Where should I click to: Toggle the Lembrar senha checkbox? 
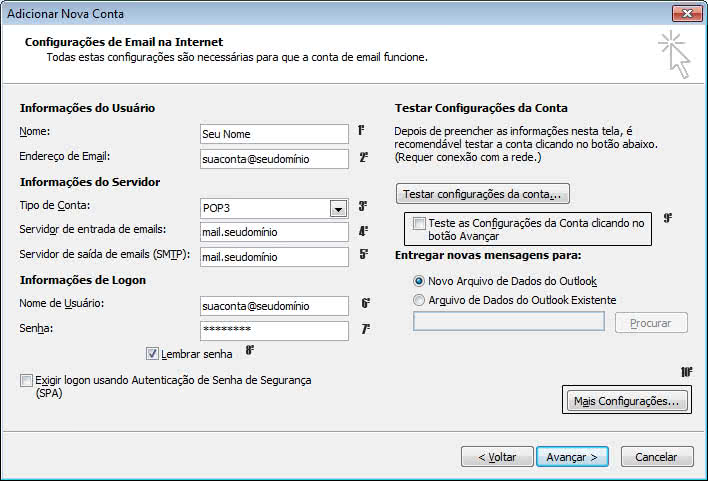[152, 353]
